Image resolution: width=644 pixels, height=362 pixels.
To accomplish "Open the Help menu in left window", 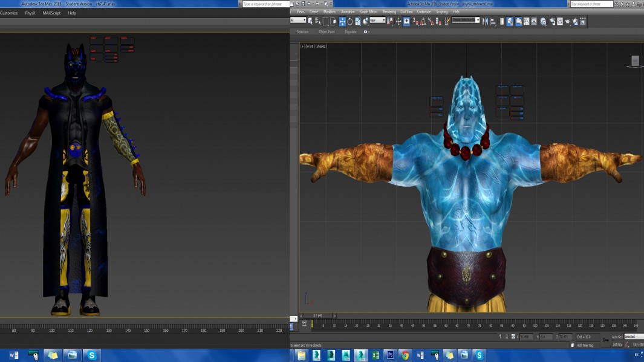I will [72, 13].
